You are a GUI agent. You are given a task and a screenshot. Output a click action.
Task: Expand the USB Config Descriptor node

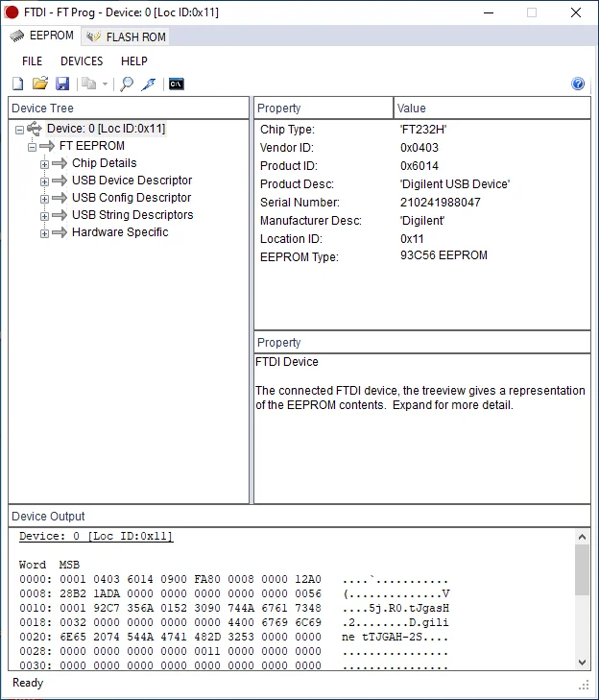point(44,199)
